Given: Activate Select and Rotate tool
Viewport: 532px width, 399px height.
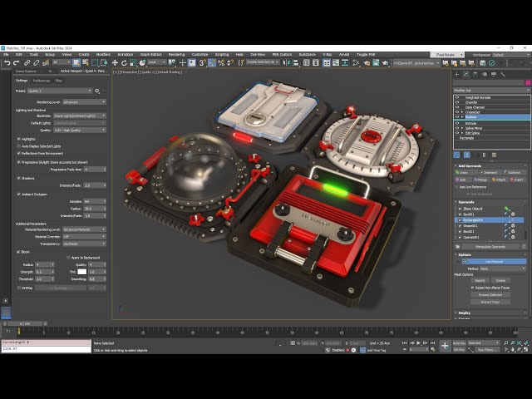Looking at the screenshot, I should 124,63.
